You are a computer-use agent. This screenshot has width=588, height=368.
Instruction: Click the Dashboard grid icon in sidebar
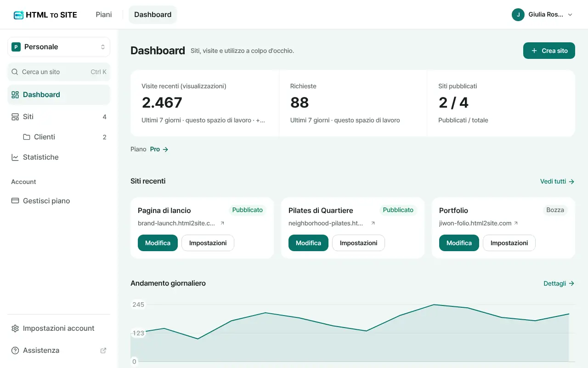click(x=15, y=95)
